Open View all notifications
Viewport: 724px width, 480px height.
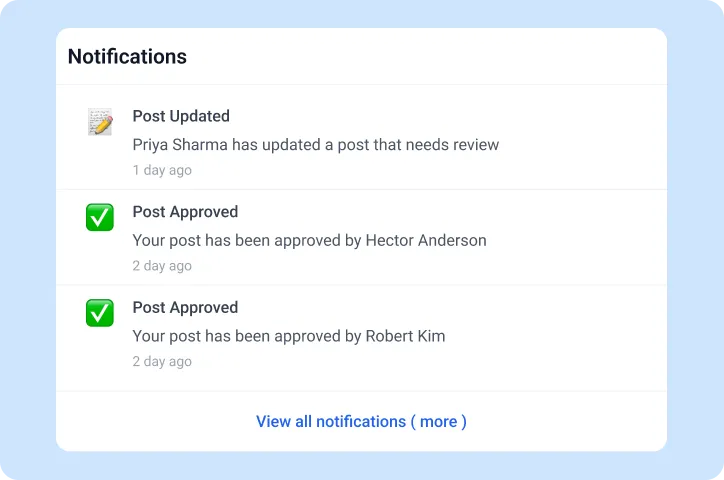pos(330,422)
